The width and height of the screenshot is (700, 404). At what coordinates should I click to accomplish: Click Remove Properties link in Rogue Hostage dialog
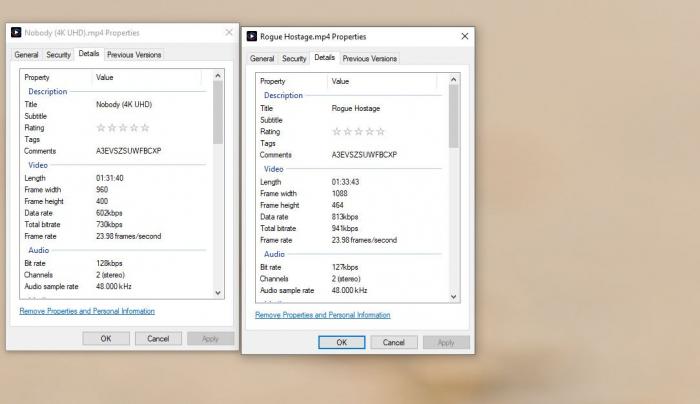click(x=323, y=315)
